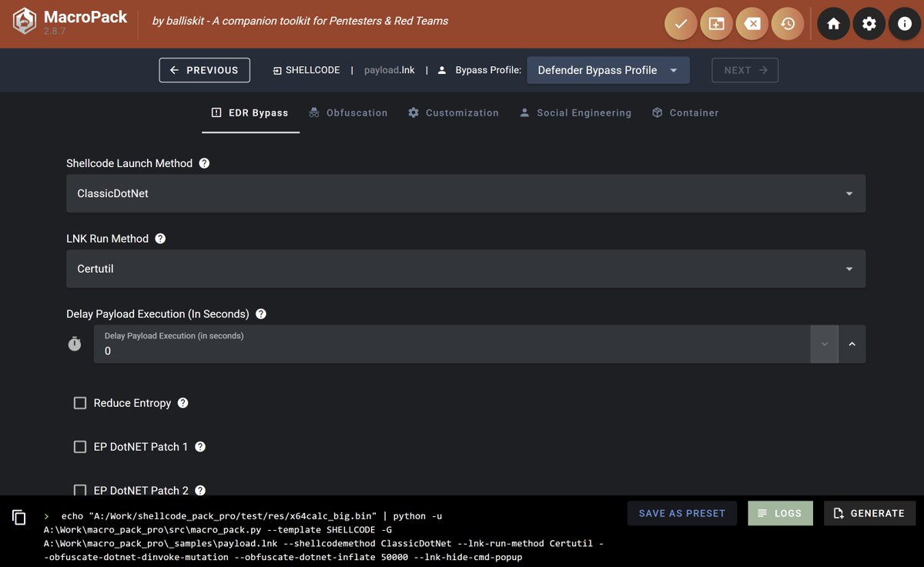Click the SHELLCODE template input icon
The width and height of the screenshot is (924, 567).
pyautogui.click(x=277, y=70)
